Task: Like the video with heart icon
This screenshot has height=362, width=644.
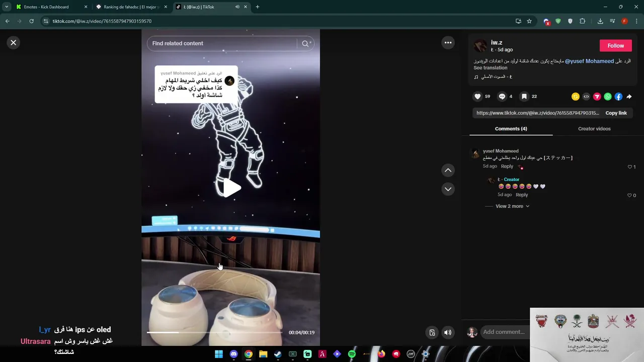Action: click(477, 97)
